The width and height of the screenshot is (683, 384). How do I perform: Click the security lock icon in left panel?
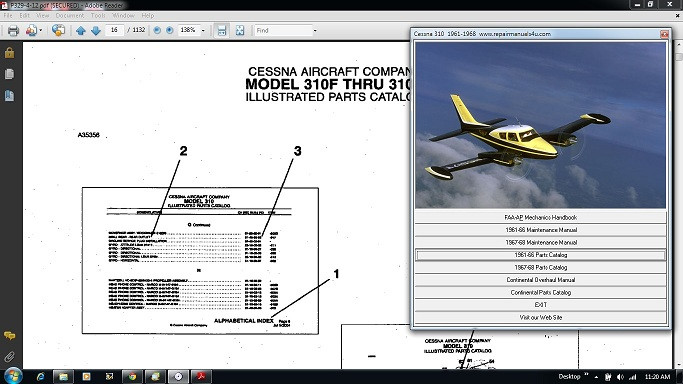tap(10, 53)
